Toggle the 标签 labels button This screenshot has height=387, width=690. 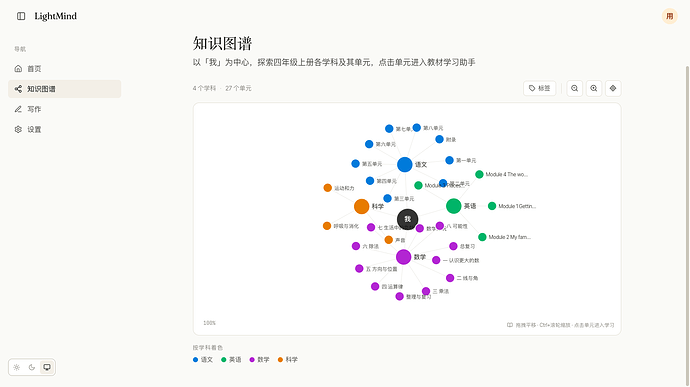pyautogui.click(x=540, y=88)
